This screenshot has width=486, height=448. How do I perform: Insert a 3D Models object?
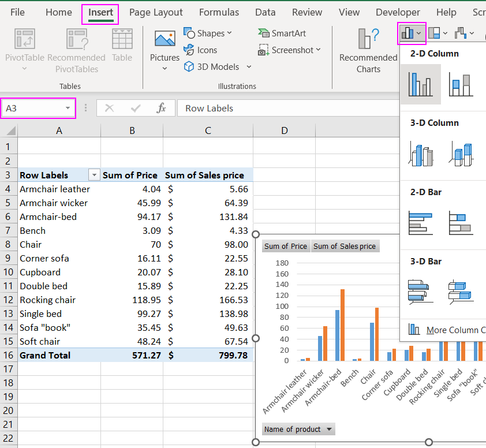218,67
